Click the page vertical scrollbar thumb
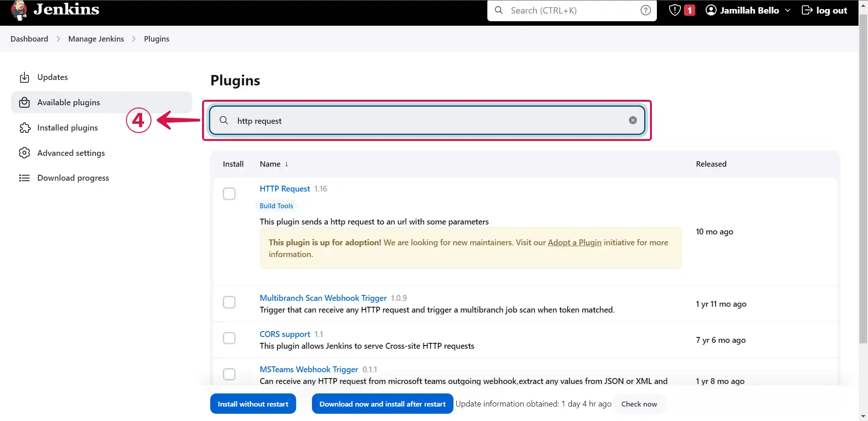 point(863,178)
